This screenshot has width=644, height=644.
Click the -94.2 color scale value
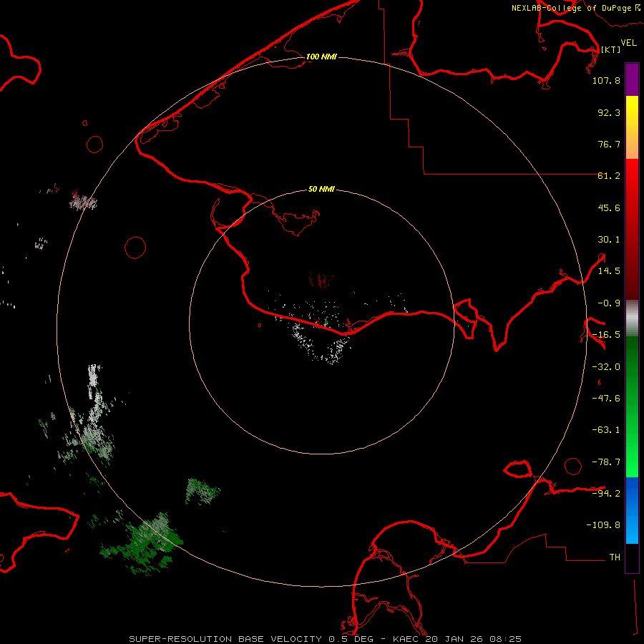tap(606, 493)
